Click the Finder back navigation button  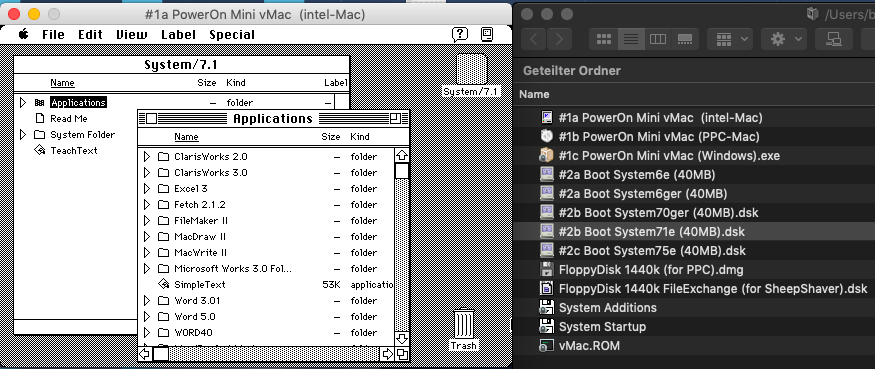pyautogui.click(x=534, y=39)
